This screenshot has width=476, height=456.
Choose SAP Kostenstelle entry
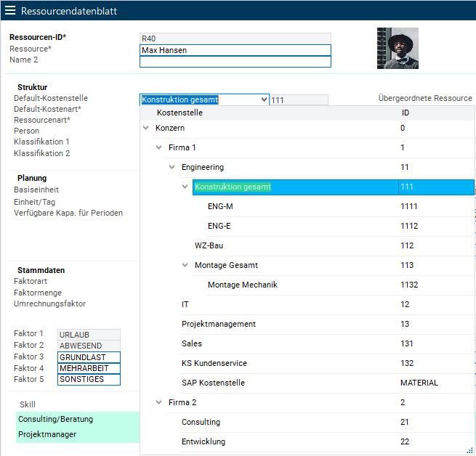[x=213, y=383]
